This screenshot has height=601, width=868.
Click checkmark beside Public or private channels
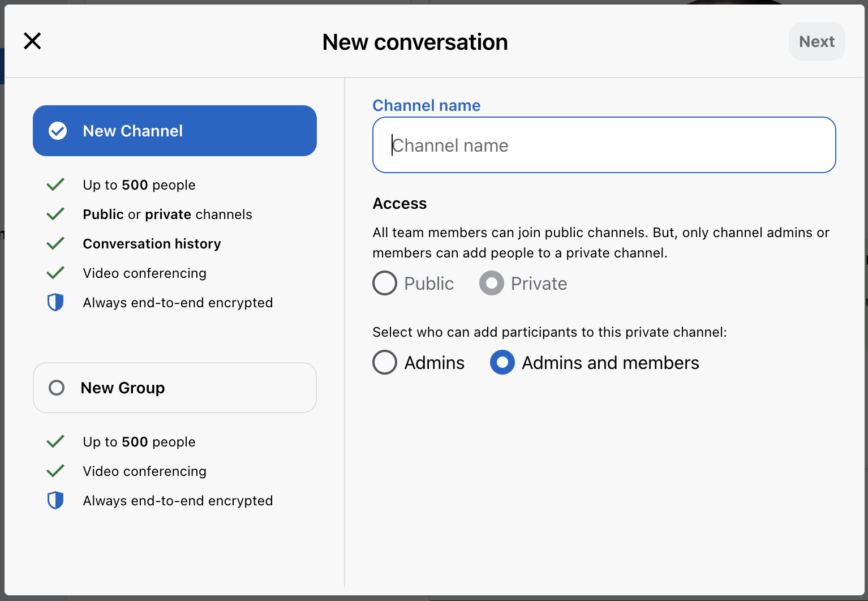click(55, 214)
